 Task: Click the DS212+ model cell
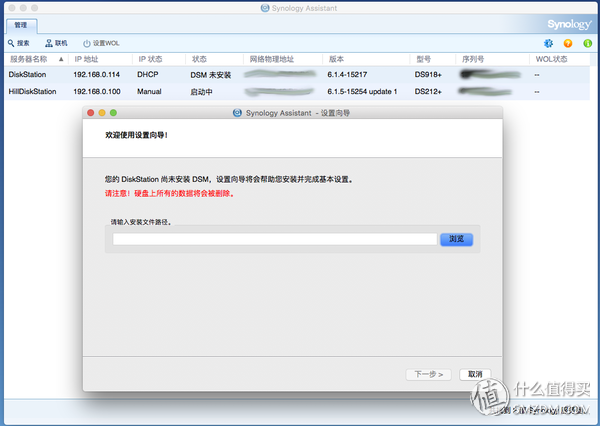pos(428,91)
